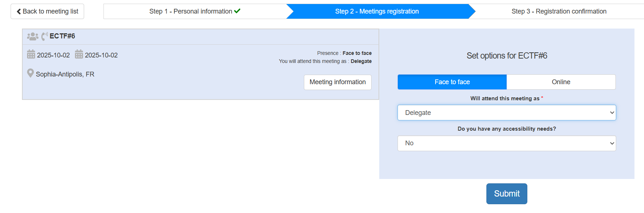Open the accessibility needs dropdown
The height and width of the screenshot is (213, 644).
(x=506, y=143)
